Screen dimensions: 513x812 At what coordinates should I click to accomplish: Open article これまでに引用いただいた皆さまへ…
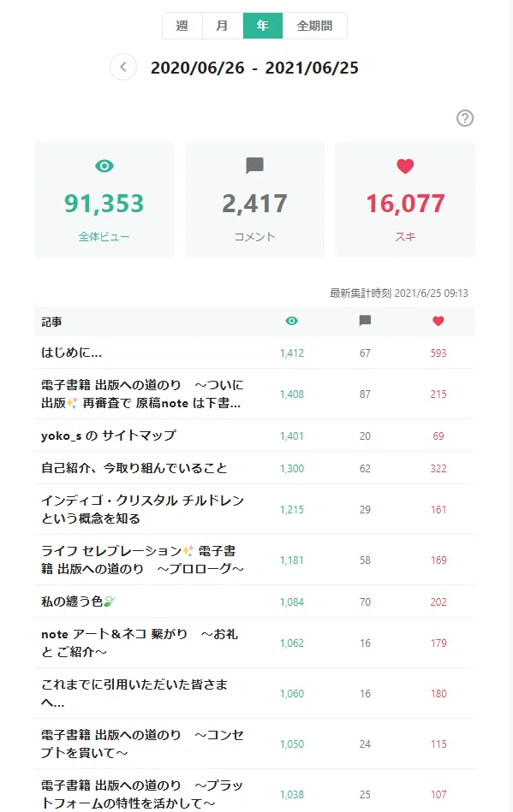tap(134, 693)
